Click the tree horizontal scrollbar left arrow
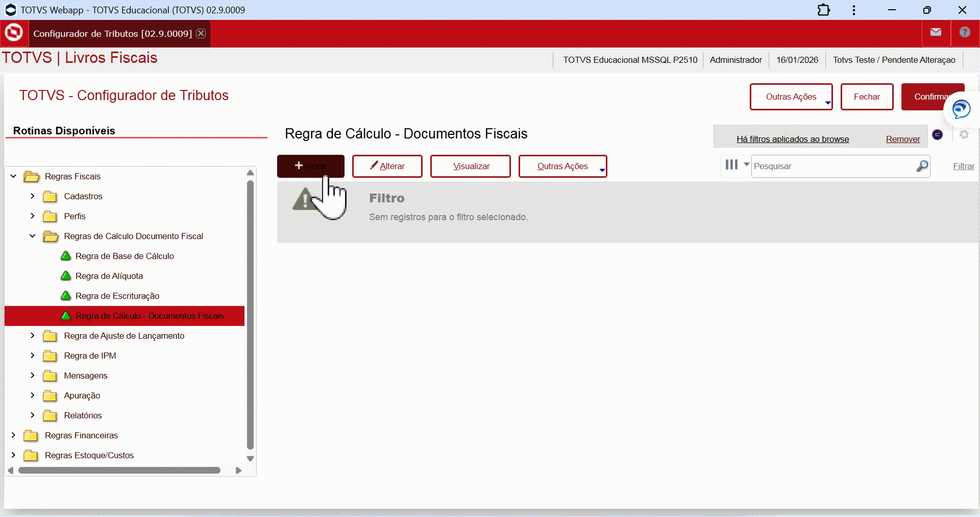Image resolution: width=980 pixels, height=517 pixels. [x=10, y=471]
